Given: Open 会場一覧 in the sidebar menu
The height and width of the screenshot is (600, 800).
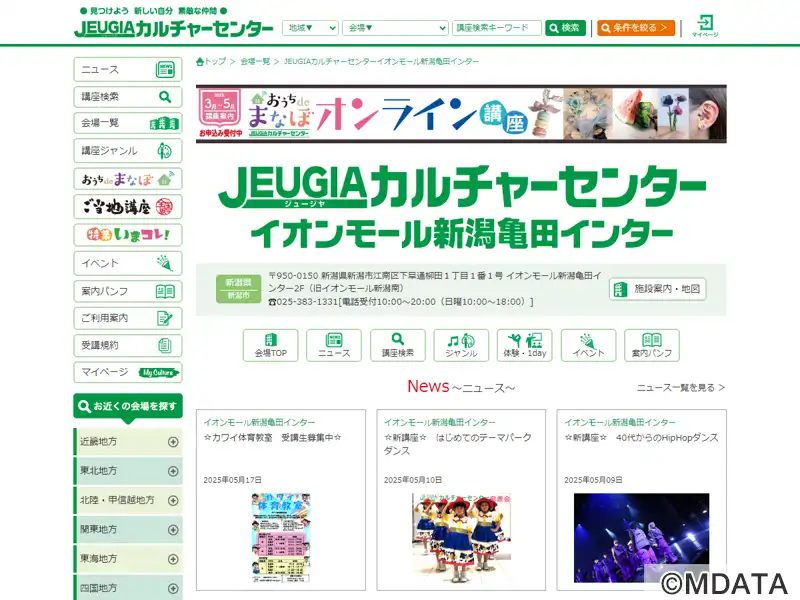Looking at the screenshot, I should point(128,123).
